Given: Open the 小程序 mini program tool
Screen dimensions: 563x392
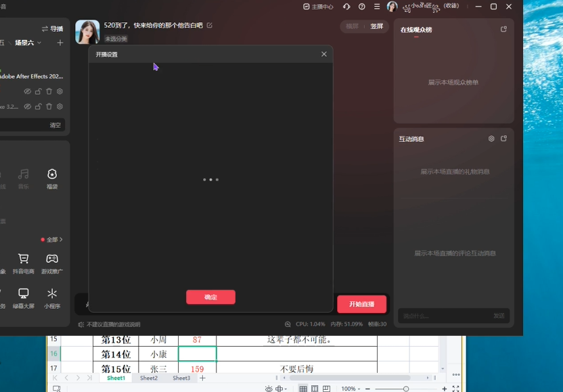Looking at the screenshot, I should point(52,297).
